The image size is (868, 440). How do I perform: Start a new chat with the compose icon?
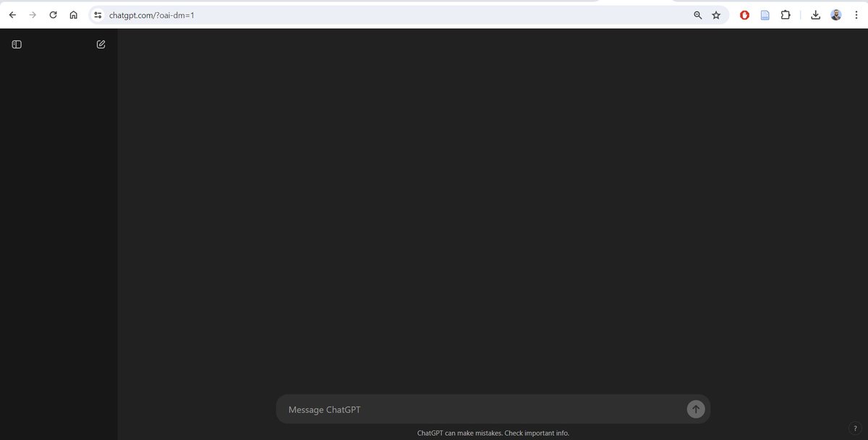[x=101, y=44]
